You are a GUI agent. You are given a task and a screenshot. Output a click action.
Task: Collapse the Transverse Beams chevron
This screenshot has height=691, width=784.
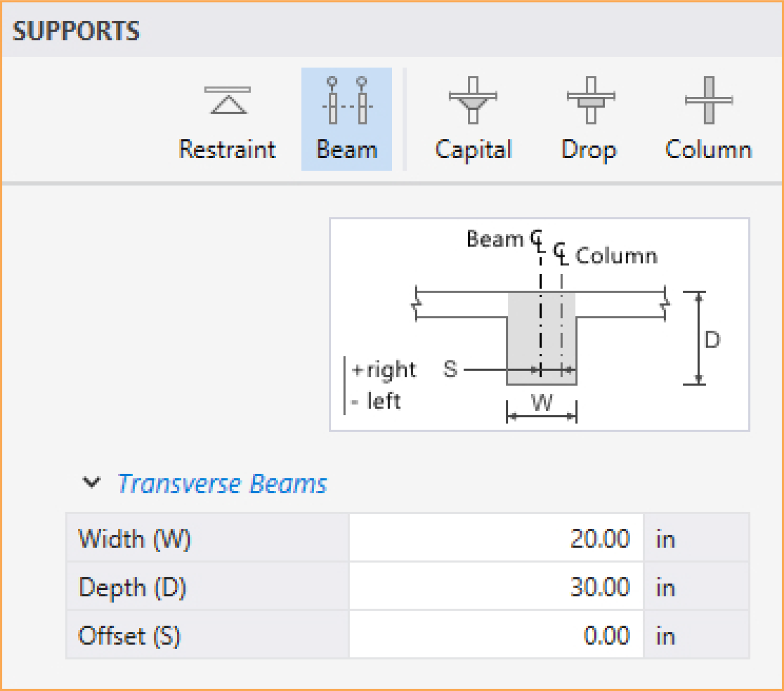coord(92,482)
